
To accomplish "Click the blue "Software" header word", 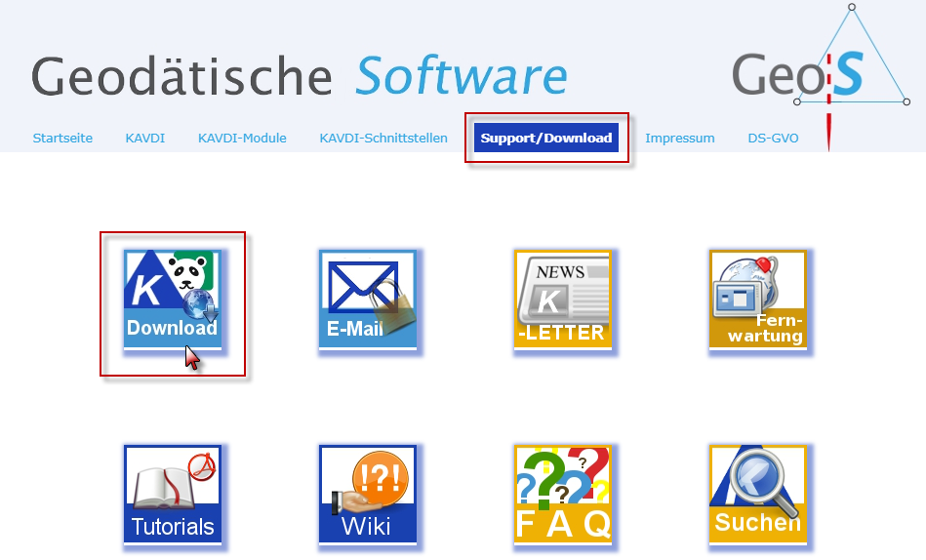I will pos(461,76).
